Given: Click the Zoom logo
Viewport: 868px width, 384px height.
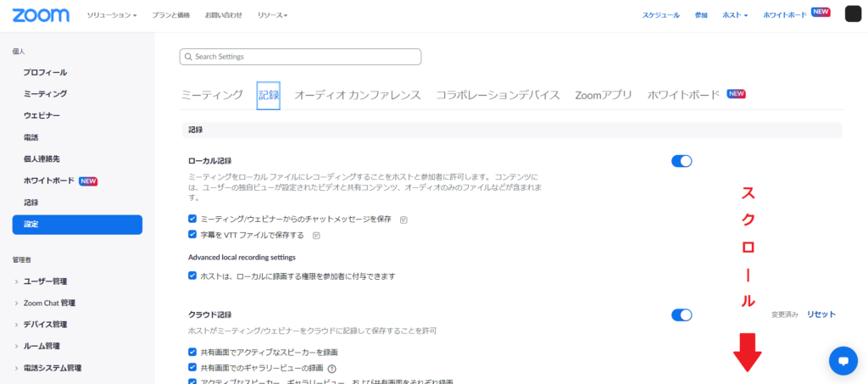Looking at the screenshot, I should point(47,14).
